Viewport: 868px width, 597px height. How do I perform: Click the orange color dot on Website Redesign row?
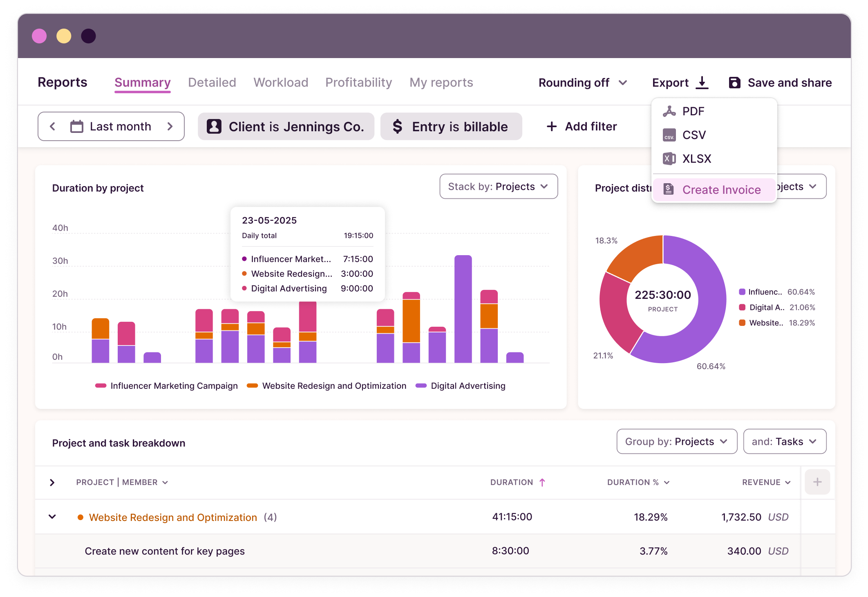(81, 517)
